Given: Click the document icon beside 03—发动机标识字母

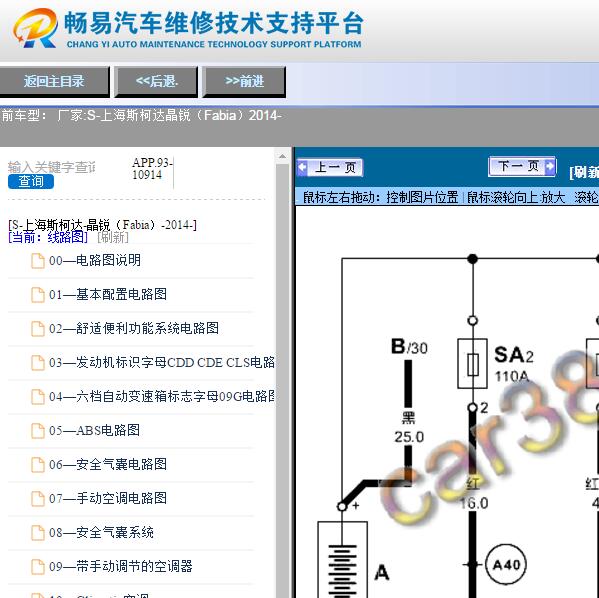Looking at the screenshot, I should [x=37, y=363].
